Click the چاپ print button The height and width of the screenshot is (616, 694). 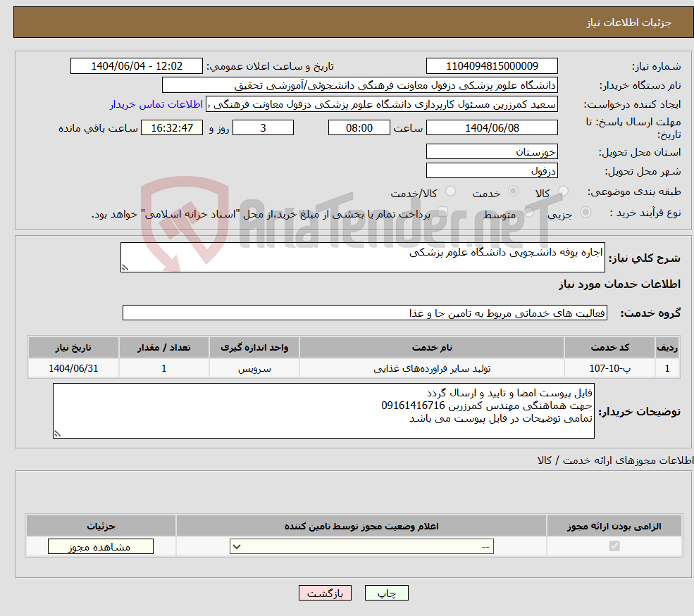click(x=386, y=593)
